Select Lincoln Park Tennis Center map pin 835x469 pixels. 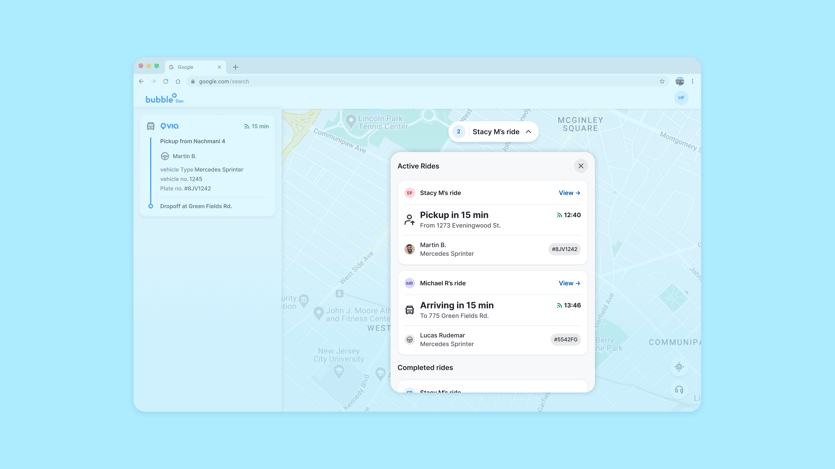[351, 121]
